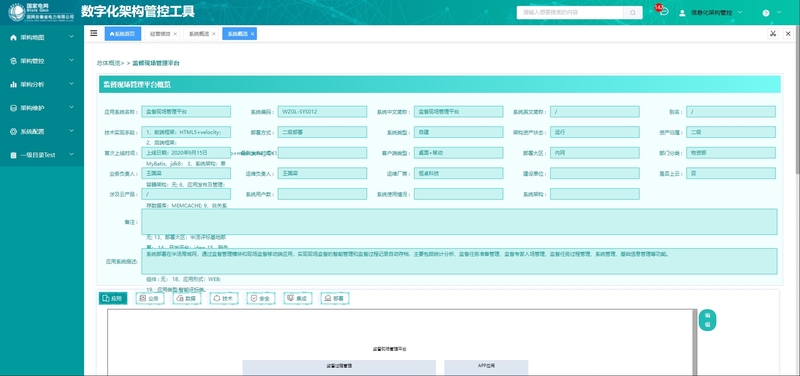Click the 应用系统描述 description text area
This screenshot has height=376, width=800.
click(x=459, y=261)
